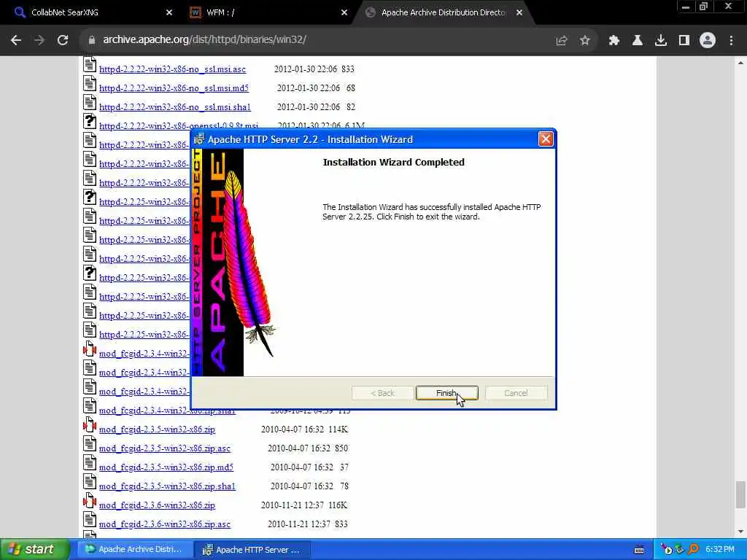Open httpd-2.2.22-win32-x86-no_ssl.msi.md5 link
This screenshot has height=560, width=747.
pyautogui.click(x=174, y=88)
